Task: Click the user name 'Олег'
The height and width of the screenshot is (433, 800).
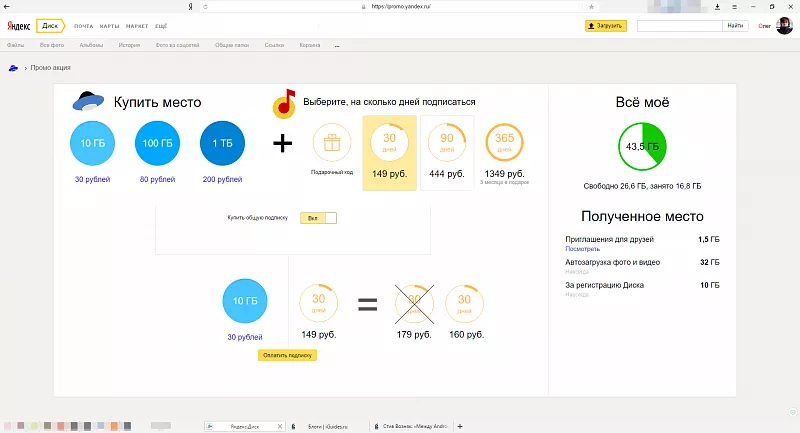Action: [764, 26]
